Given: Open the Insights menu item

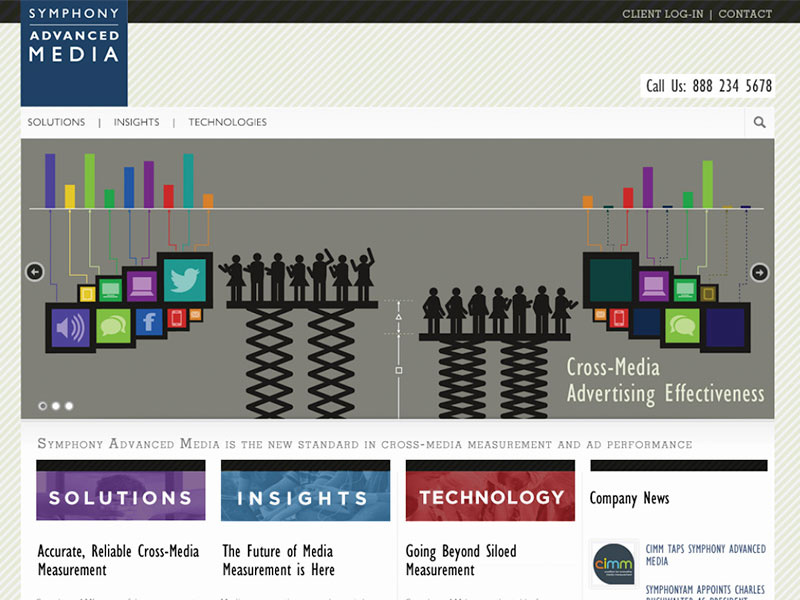Looking at the screenshot, I should click(136, 122).
